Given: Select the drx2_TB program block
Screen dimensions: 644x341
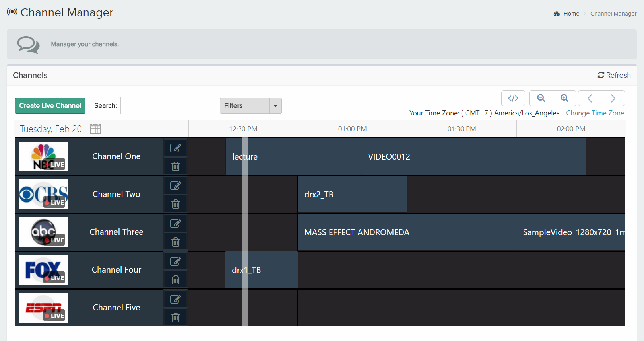Looking at the screenshot, I should coord(352,195).
